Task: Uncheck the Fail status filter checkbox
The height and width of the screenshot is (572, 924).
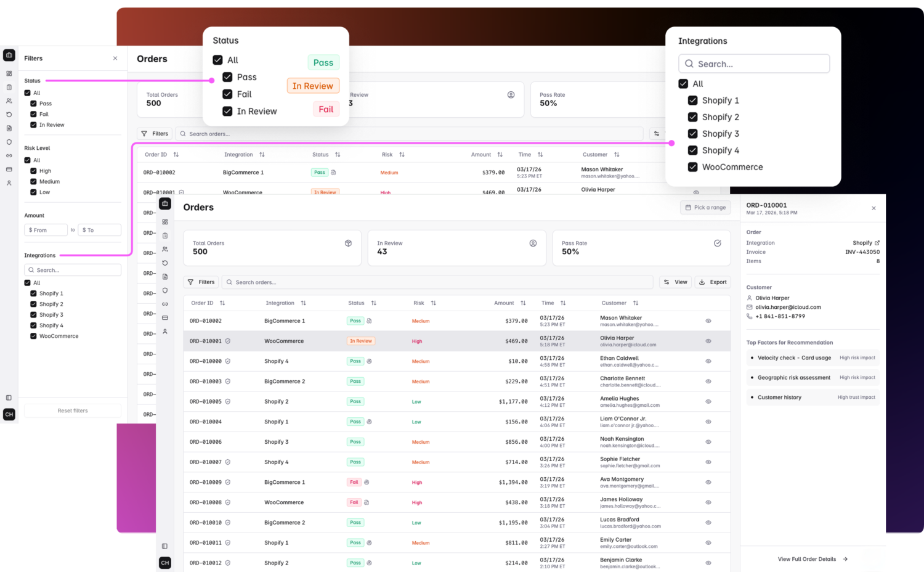Action: coord(226,94)
